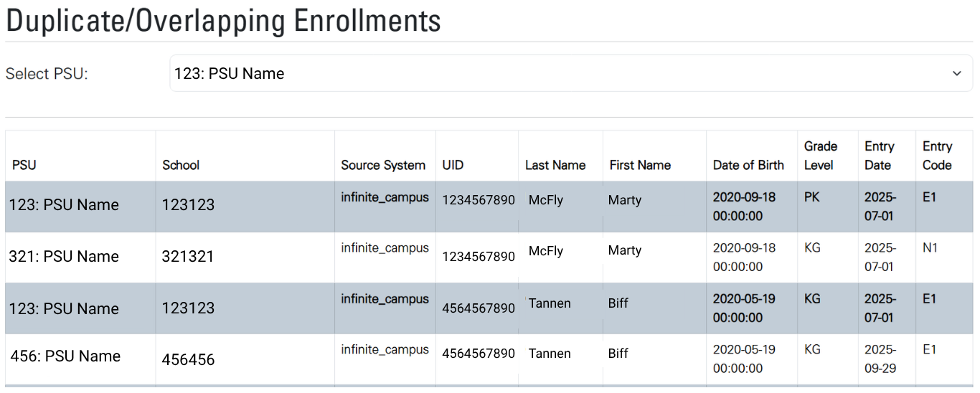Select the 321: PSU Name row cell
This screenshot has width=980, height=393.
64,257
